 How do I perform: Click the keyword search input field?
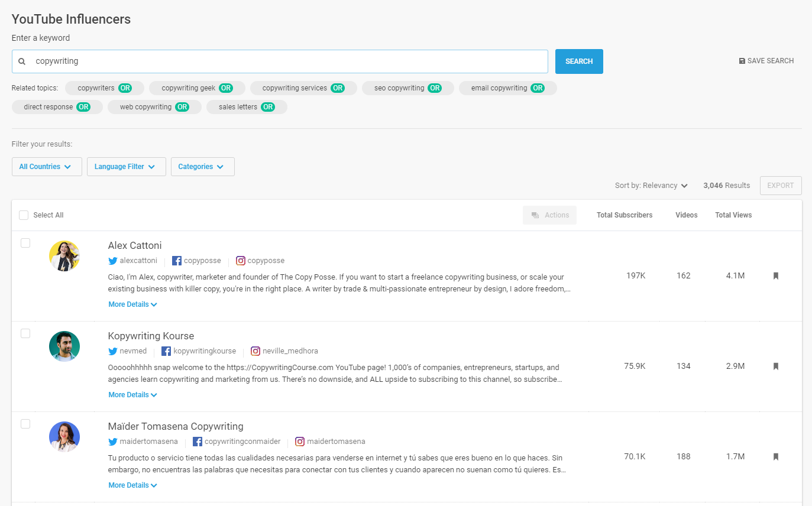284,61
